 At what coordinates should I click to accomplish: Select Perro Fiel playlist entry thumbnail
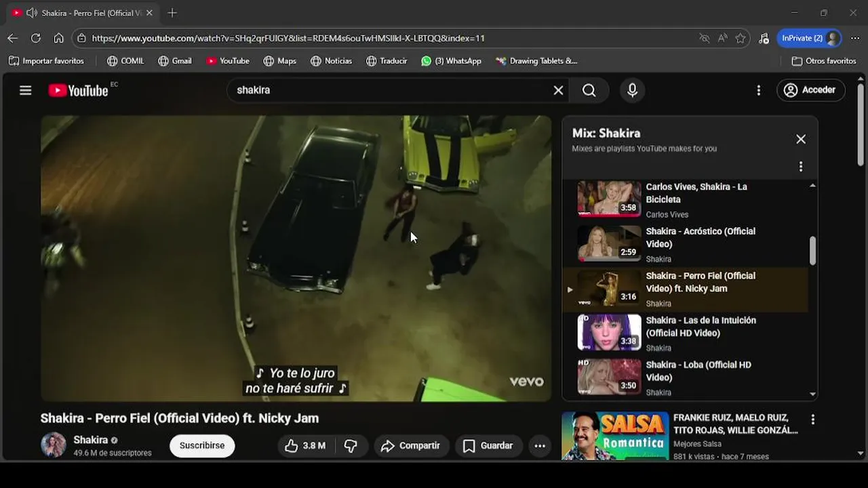609,288
